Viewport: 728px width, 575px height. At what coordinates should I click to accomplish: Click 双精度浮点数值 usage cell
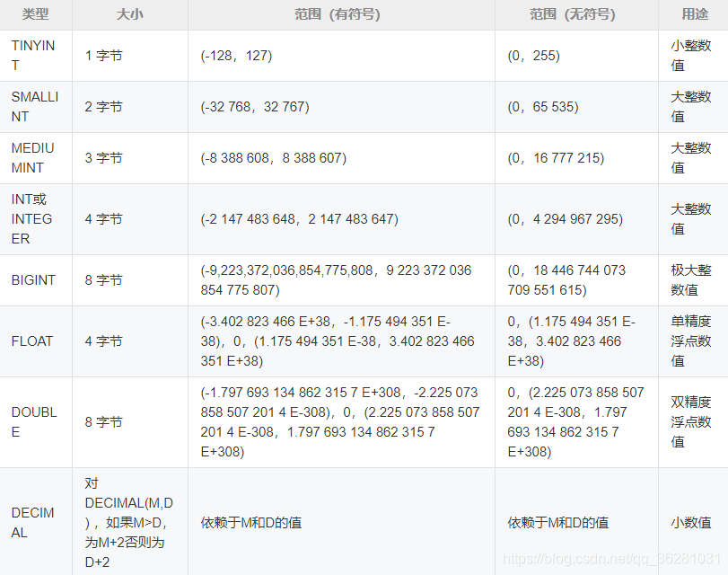[x=691, y=422]
